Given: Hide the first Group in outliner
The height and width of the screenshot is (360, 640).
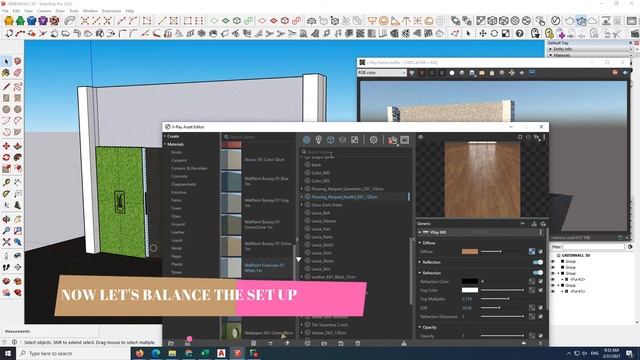Looking at the screenshot, I should 553,261.
